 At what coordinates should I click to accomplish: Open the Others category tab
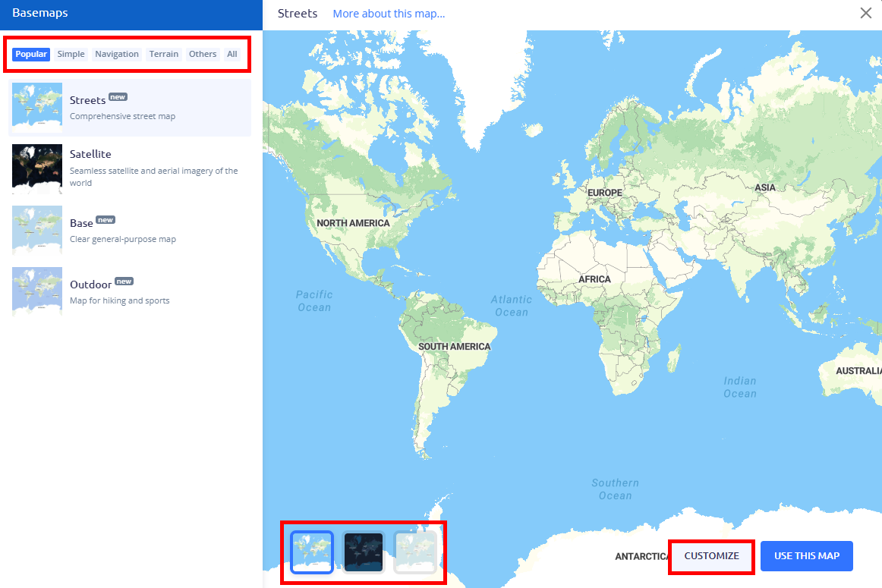click(x=203, y=54)
